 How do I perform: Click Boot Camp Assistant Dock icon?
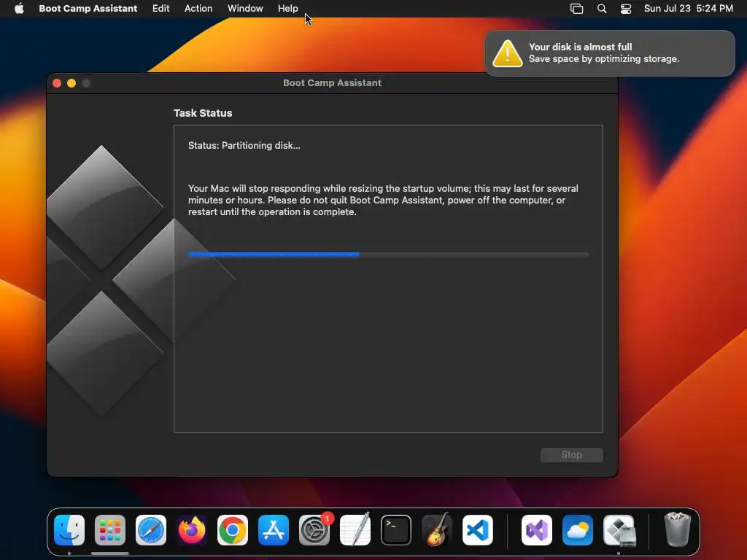pyautogui.click(x=619, y=530)
